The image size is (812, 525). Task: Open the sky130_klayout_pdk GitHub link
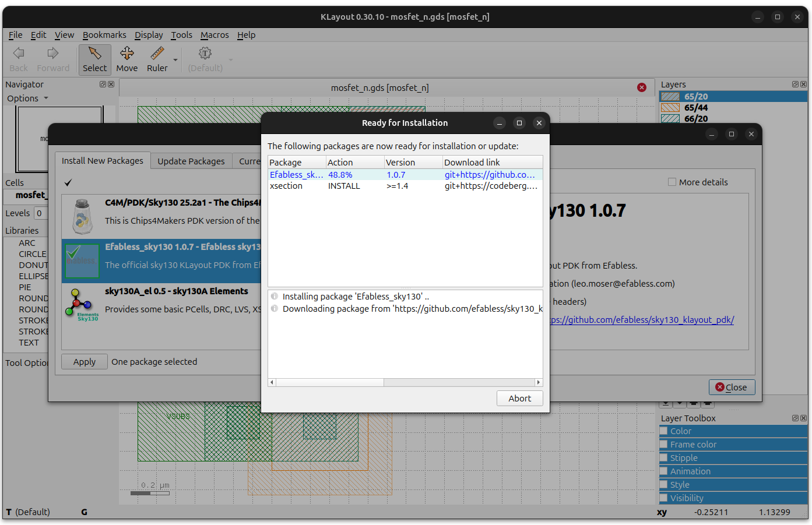[x=642, y=320]
